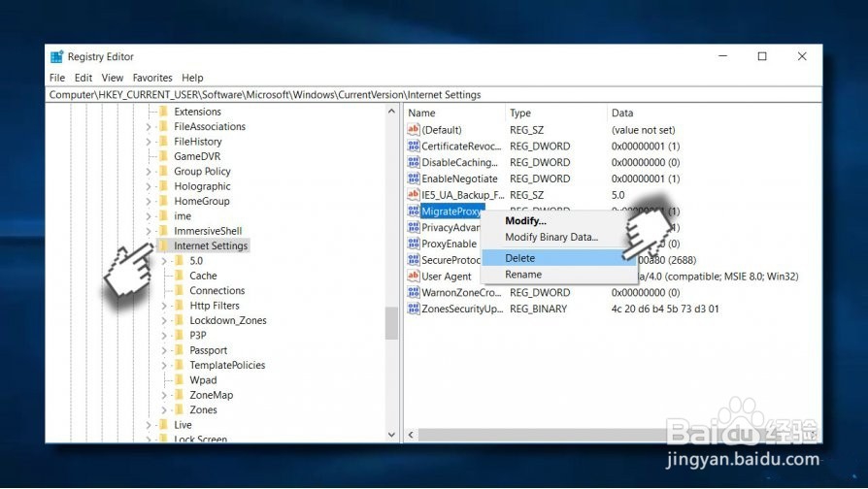The width and height of the screenshot is (868, 489).
Task: Open the View menu
Action: coord(113,78)
